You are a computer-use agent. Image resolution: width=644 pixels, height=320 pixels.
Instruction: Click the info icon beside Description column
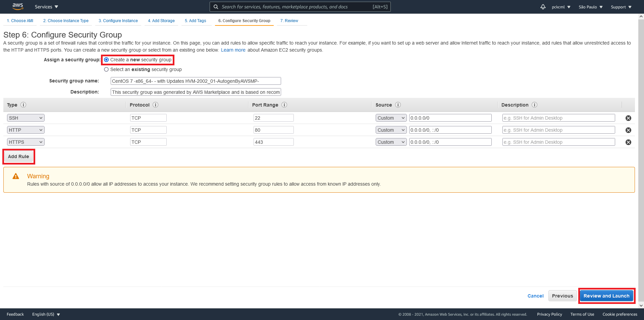click(534, 105)
